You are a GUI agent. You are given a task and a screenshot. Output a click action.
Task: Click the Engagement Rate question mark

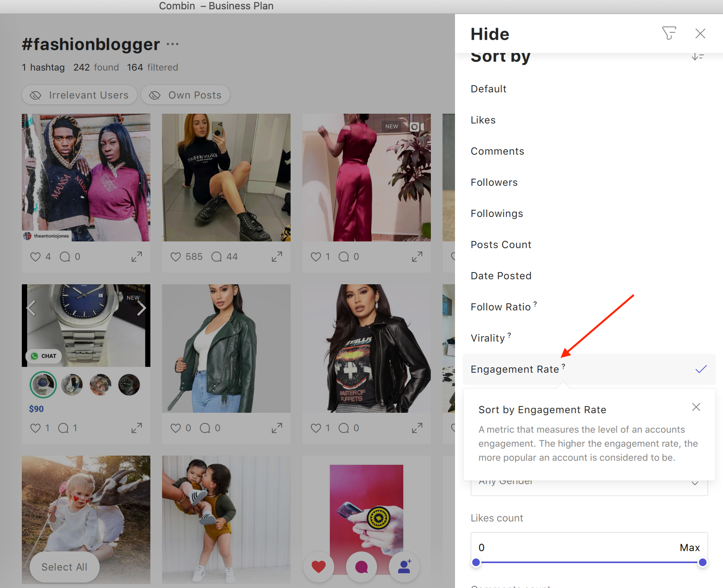pos(563,366)
